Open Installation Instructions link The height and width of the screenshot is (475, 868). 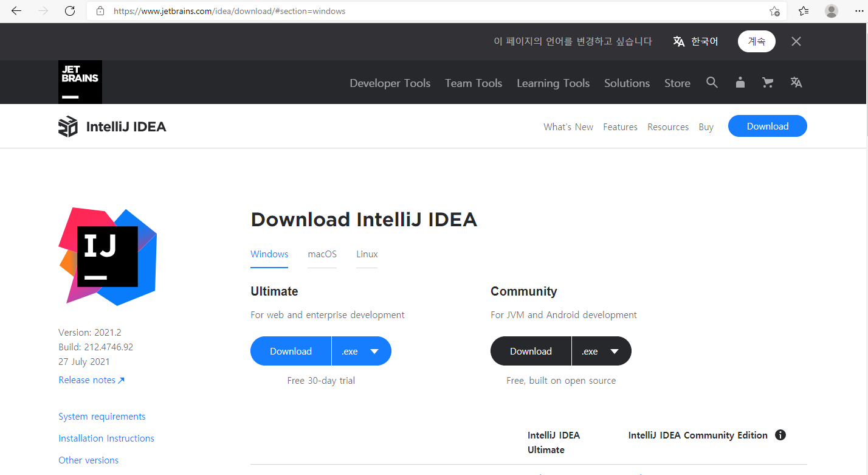point(106,438)
